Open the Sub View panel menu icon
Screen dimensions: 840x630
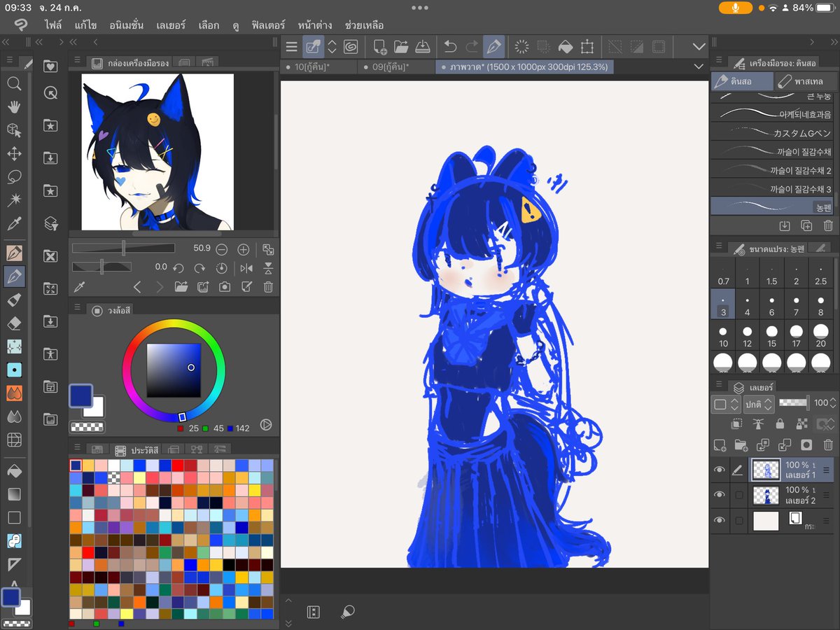coord(76,62)
